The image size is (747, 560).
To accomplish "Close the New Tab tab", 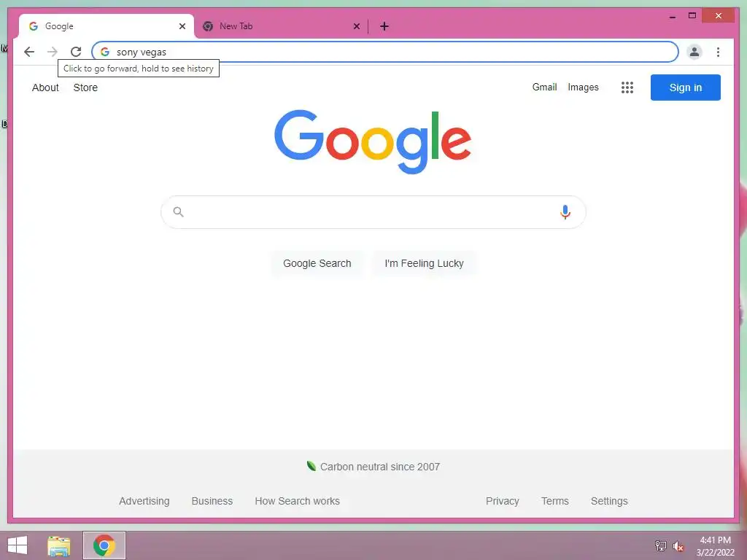I will [356, 26].
